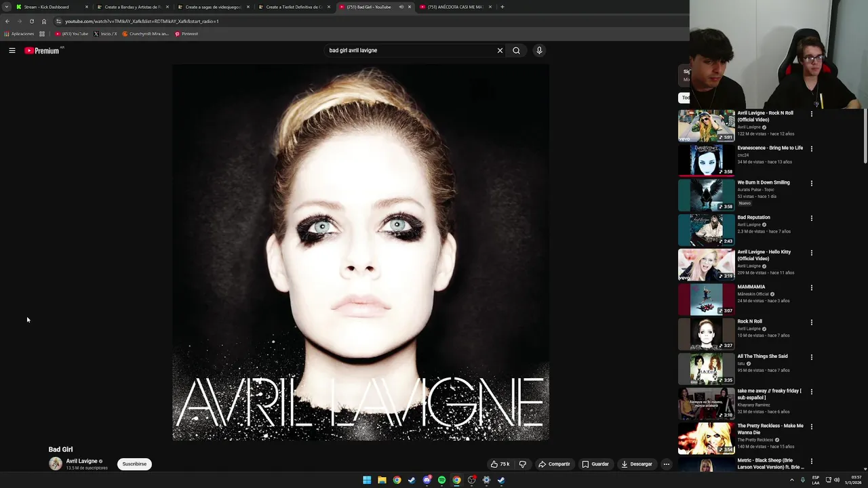The height and width of the screenshot is (488, 868).
Task: Open a new browser tab
Action: click(x=502, y=7)
